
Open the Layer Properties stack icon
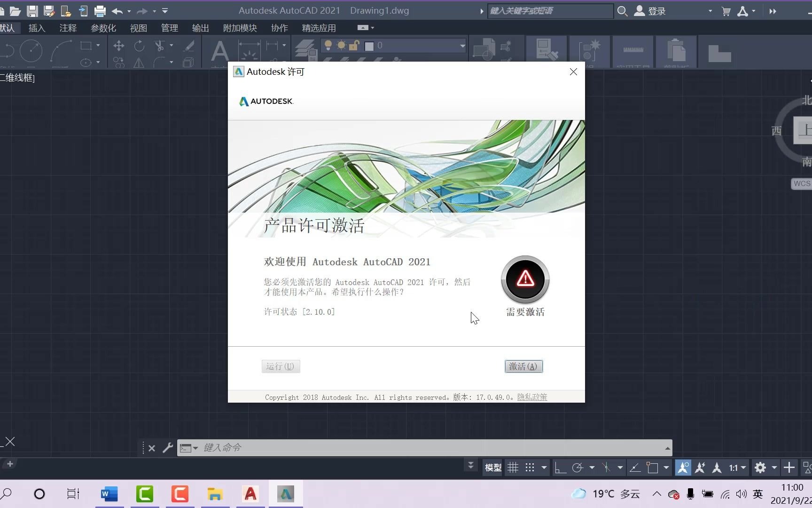tap(305, 50)
